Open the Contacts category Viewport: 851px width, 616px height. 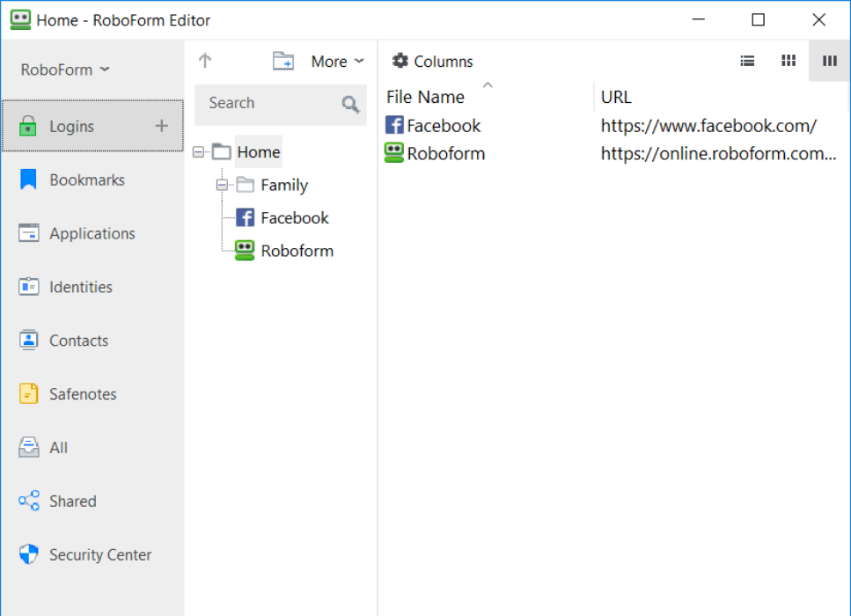(92, 341)
